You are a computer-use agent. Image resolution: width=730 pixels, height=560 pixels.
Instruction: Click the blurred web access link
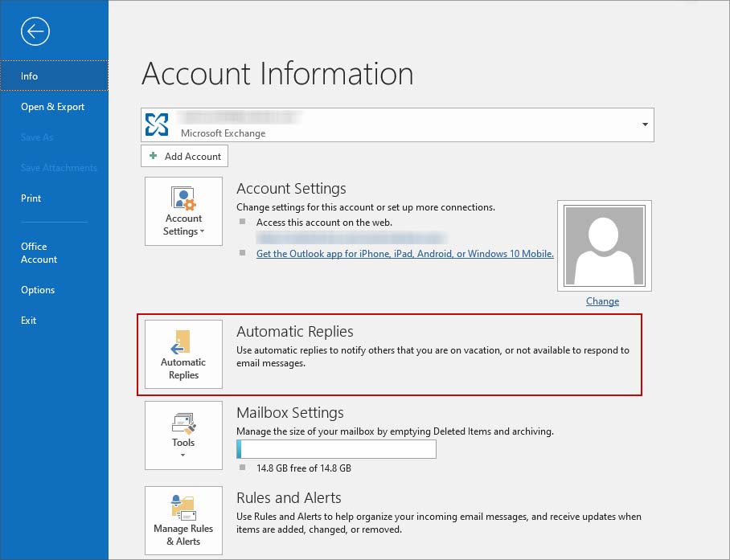coord(351,238)
